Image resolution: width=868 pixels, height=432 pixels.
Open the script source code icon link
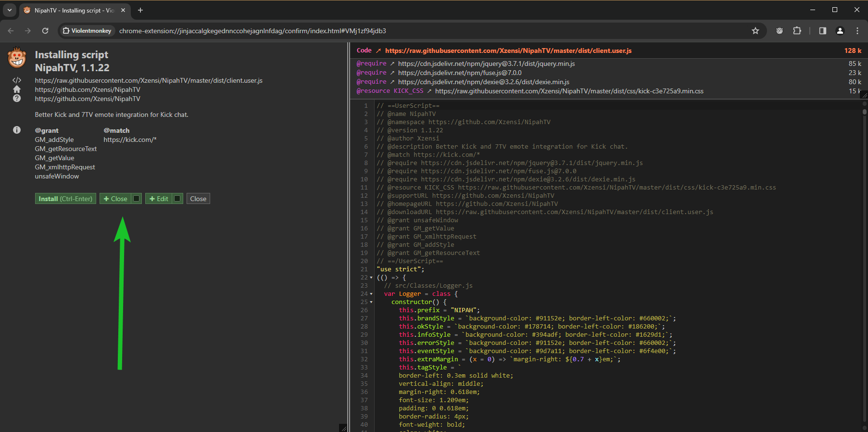point(17,80)
